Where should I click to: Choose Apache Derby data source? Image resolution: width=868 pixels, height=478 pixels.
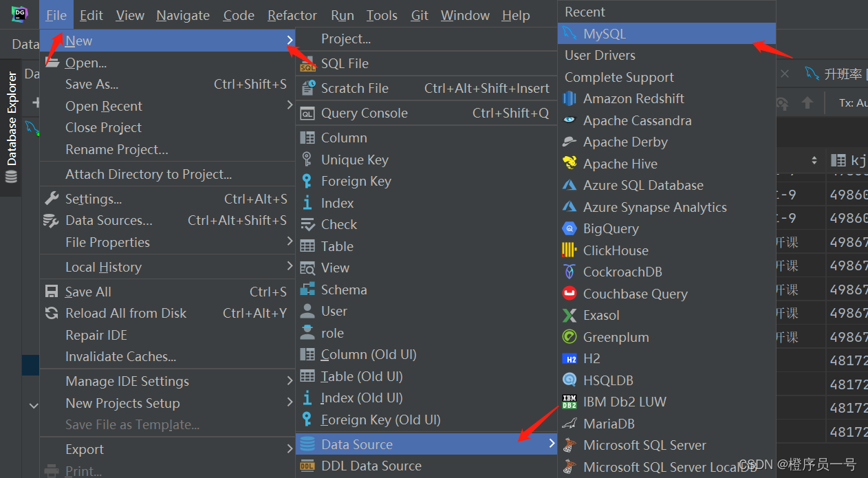(x=666, y=142)
